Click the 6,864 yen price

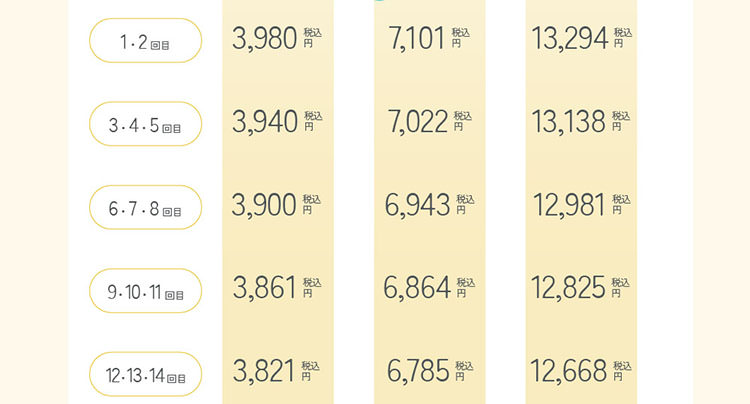point(418,288)
